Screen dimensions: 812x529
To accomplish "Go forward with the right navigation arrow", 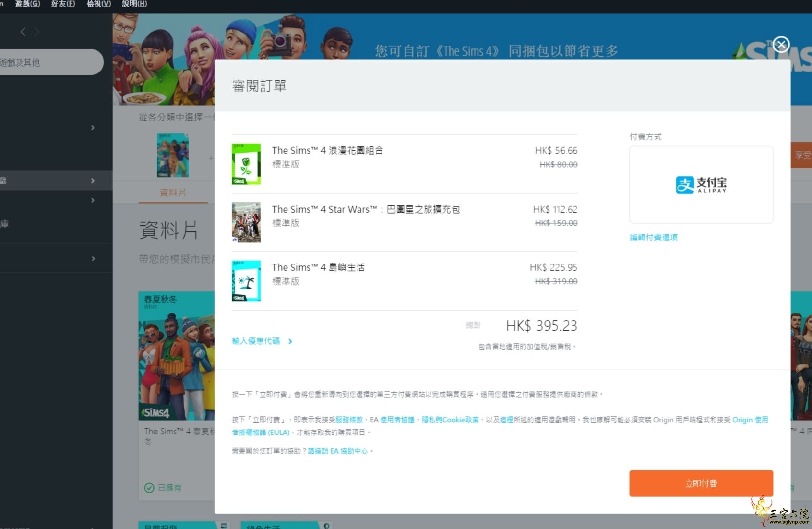I will point(37,32).
